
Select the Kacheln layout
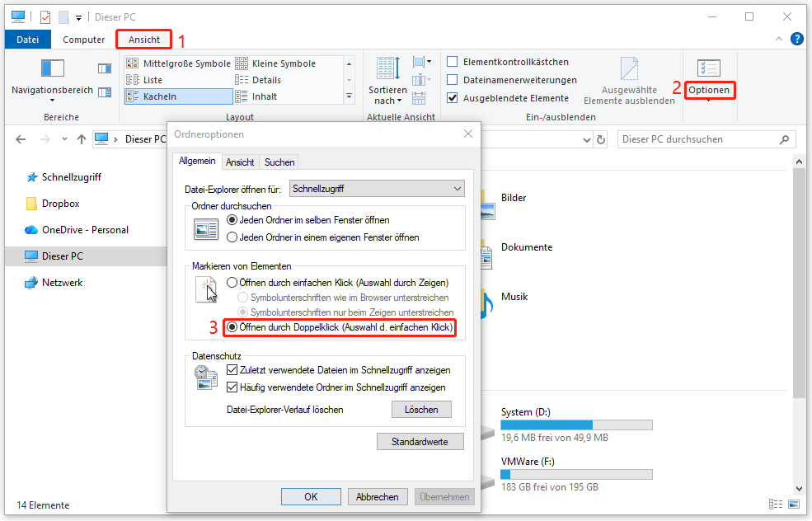click(x=179, y=96)
